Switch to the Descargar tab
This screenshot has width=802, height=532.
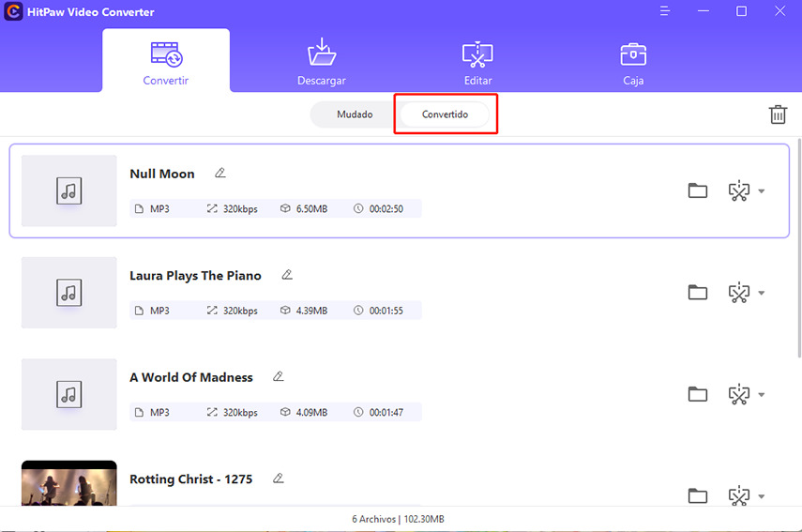321,61
